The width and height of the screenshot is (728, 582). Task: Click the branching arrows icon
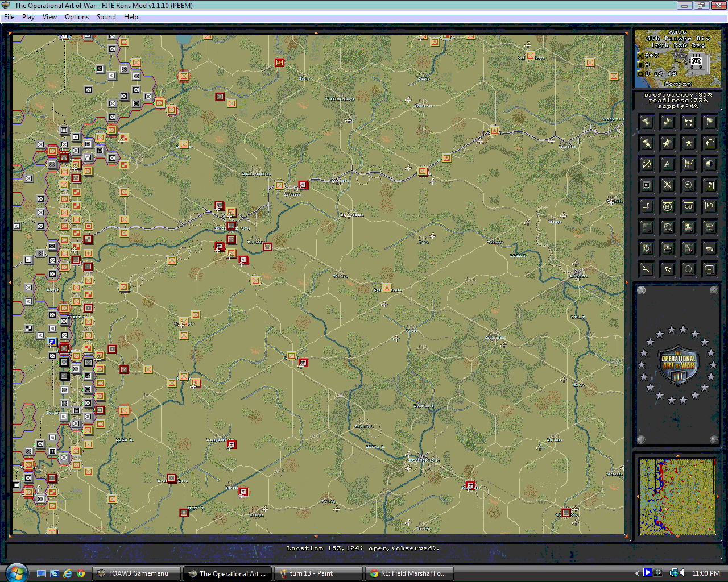647,269
